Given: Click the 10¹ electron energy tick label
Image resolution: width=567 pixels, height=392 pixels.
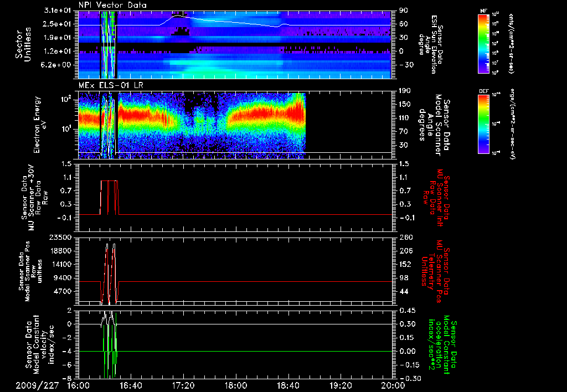Looking at the screenshot, I should coord(66,129).
